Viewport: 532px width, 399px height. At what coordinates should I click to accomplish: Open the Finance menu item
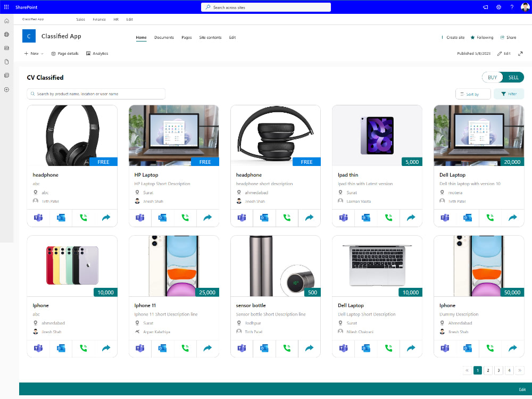pyautogui.click(x=99, y=19)
